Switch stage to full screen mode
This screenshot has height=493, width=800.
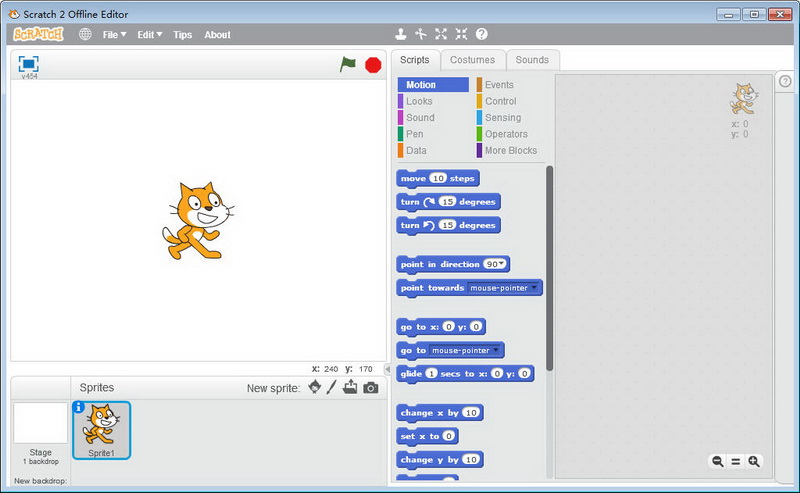tap(29, 64)
